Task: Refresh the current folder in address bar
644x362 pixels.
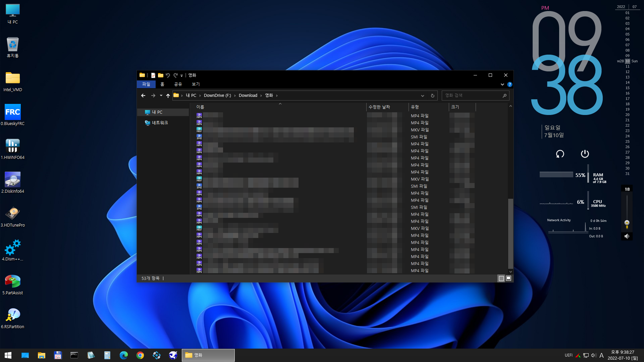Action: [433, 96]
